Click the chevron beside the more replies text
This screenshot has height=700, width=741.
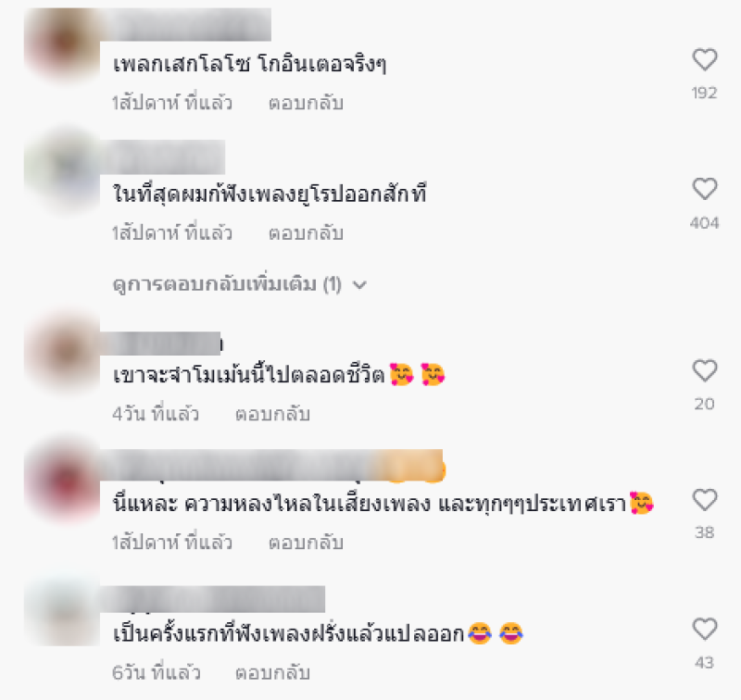pos(359,285)
